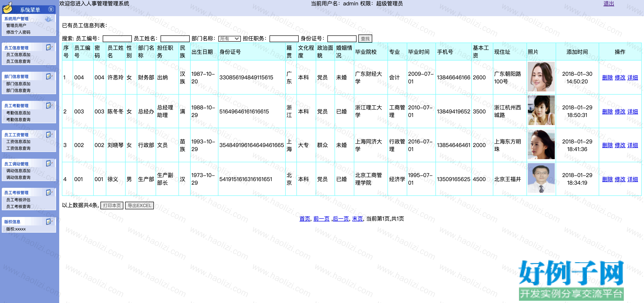Click the photo of 刘晓琴
644x303 pixels.
point(541,144)
